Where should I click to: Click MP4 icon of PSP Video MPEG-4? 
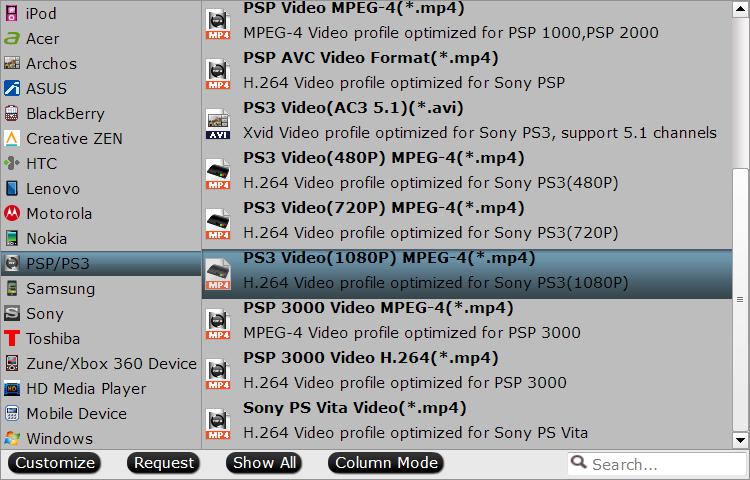click(x=218, y=24)
